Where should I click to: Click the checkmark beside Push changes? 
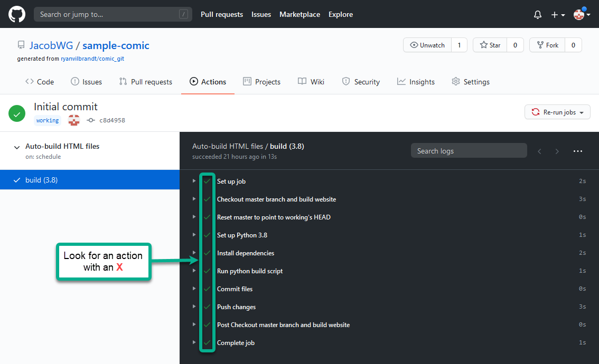pyautogui.click(x=207, y=307)
